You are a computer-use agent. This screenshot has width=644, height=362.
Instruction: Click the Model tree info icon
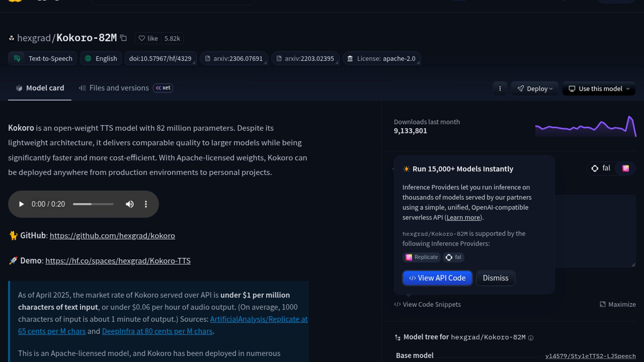(x=531, y=338)
